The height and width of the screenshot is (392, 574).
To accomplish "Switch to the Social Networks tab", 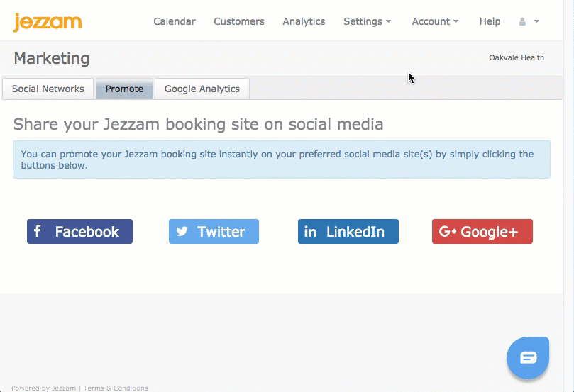I will pyautogui.click(x=48, y=89).
